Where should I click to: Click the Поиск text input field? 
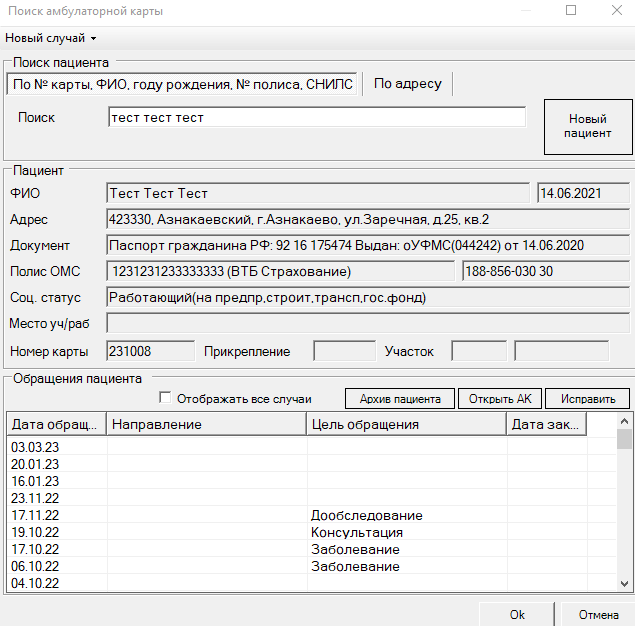click(316, 118)
